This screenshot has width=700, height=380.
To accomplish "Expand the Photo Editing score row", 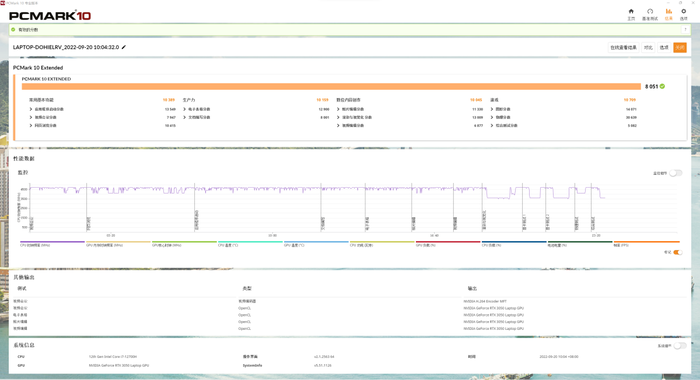I will click(x=409, y=109).
